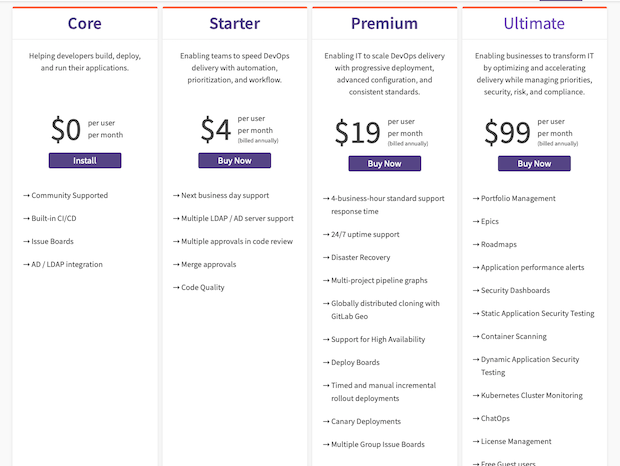Open the Core plan heading

click(85, 23)
